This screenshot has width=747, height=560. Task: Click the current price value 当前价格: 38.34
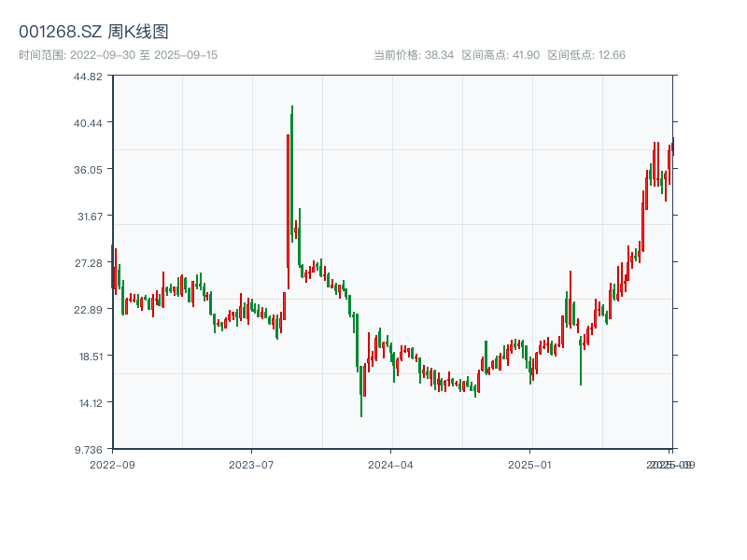pyautogui.click(x=414, y=55)
